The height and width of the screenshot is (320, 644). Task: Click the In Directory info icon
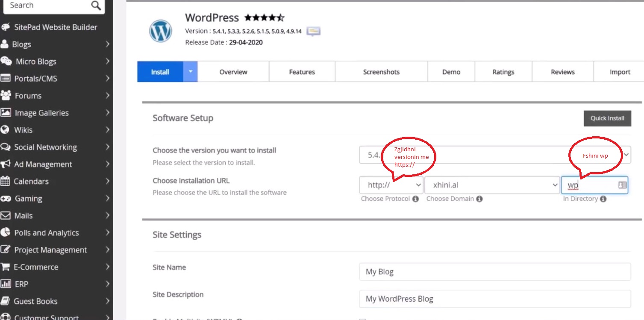pos(603,199)
